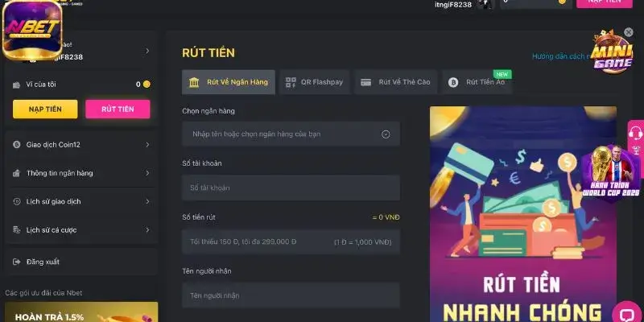The image size is (644, 322).
Task: Click the '= 0 VNĐ' converted amount text
Action: pos(386,217)
